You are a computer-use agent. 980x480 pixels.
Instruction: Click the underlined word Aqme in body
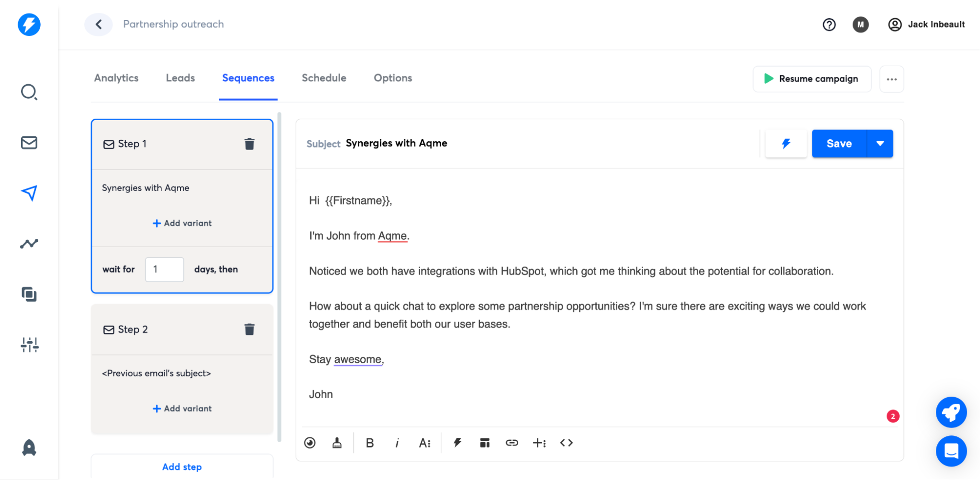tap(392, 236)
